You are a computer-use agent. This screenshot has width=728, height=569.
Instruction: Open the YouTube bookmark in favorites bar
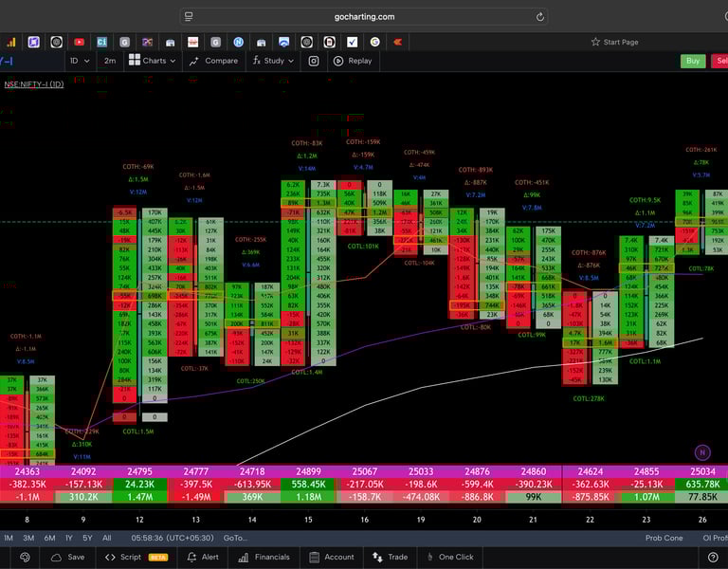pyautogui.click(x=80, y=43)
